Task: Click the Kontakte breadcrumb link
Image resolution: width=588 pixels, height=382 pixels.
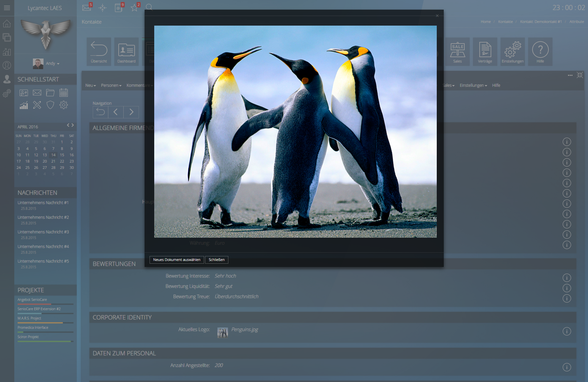Action: (x=505, y=22)
